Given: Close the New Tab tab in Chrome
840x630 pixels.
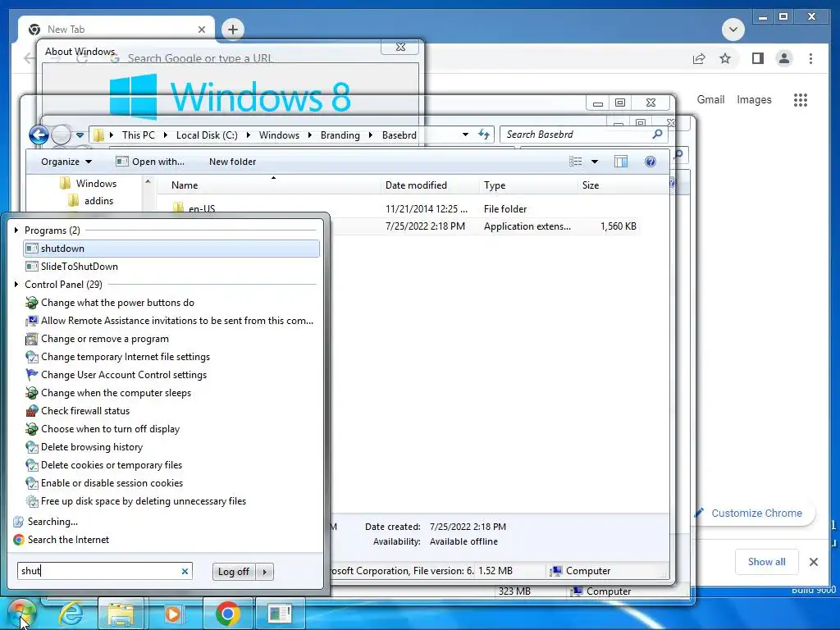Looking at the screenshot, I should point(202,30).
